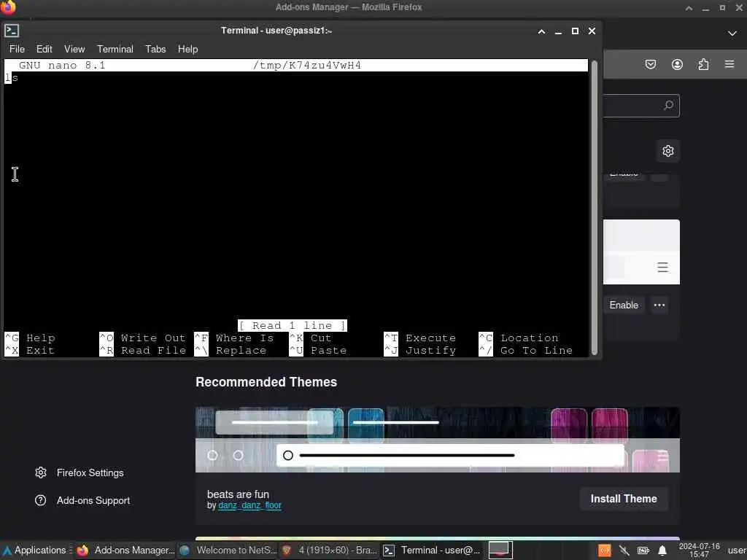The width and height of the screenshot is (747, 560).
Task: Open the Edit menu in Terminal
Action: (x=44, y=49)
